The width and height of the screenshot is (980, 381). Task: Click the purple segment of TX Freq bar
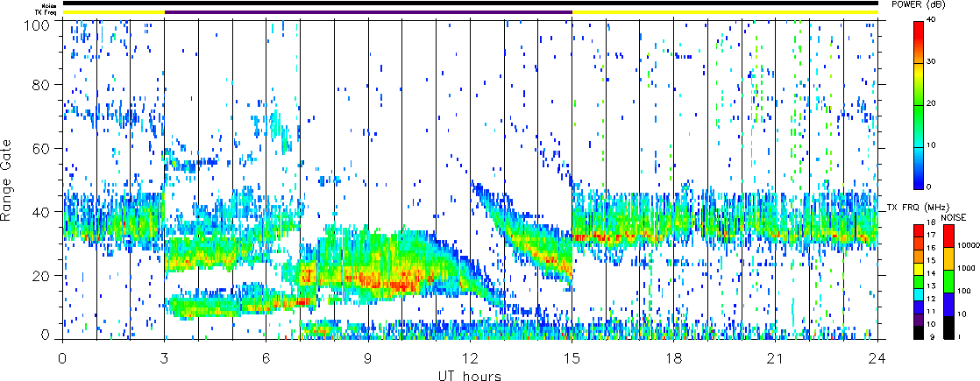click(368, 12)
